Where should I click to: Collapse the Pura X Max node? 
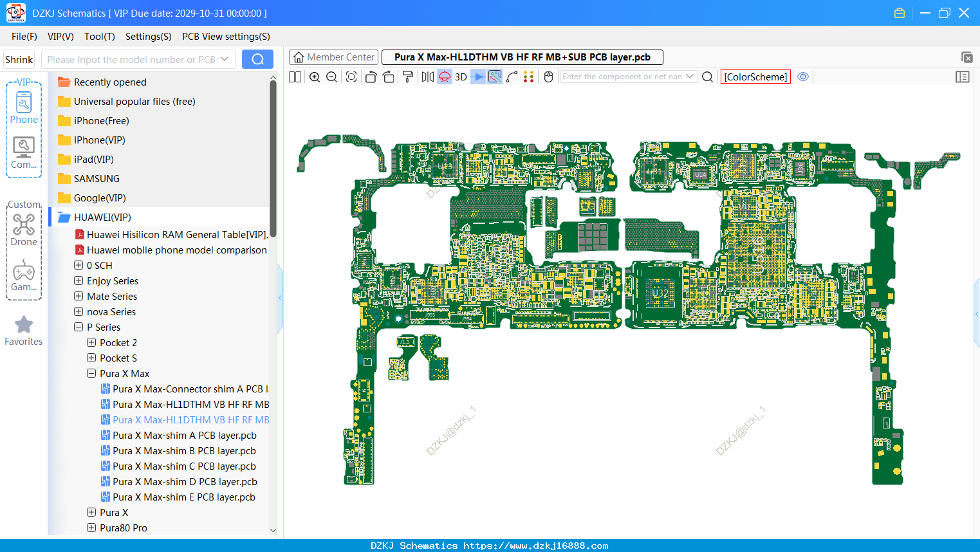[91, 373]
